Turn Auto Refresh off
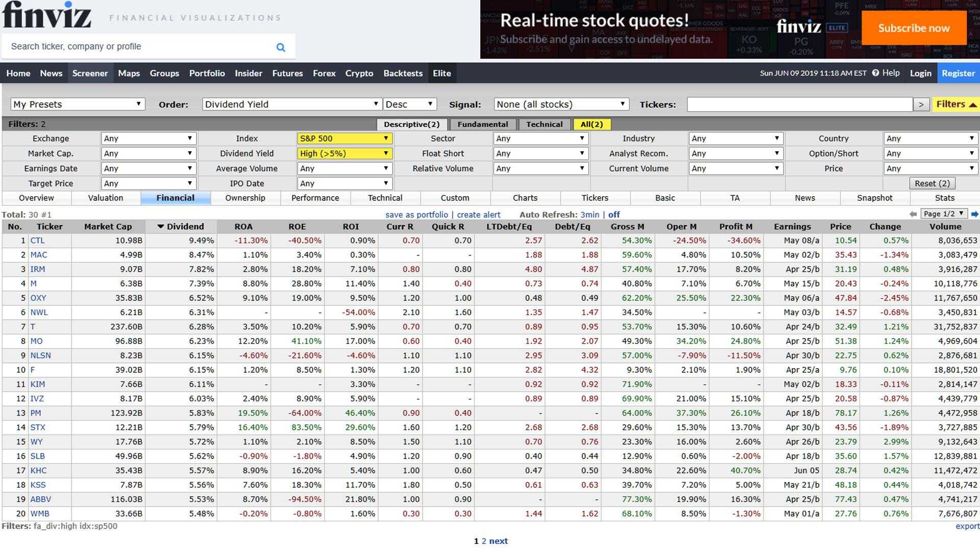The height and width of the screenshot is (552, 980). 614,214
